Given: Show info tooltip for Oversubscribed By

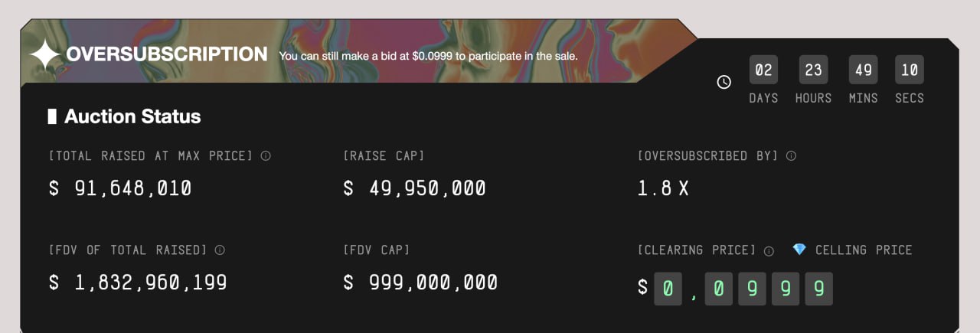Looking at the screenshot, I should click(791, 155).
